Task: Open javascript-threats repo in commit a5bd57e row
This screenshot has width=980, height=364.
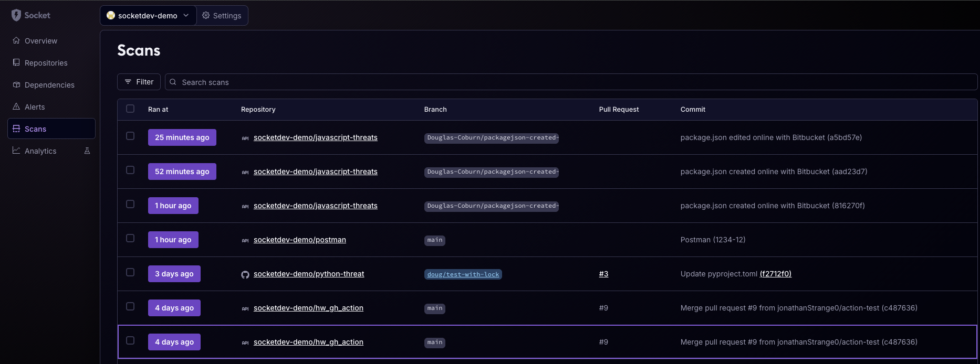Action: (x=315, y=137)
